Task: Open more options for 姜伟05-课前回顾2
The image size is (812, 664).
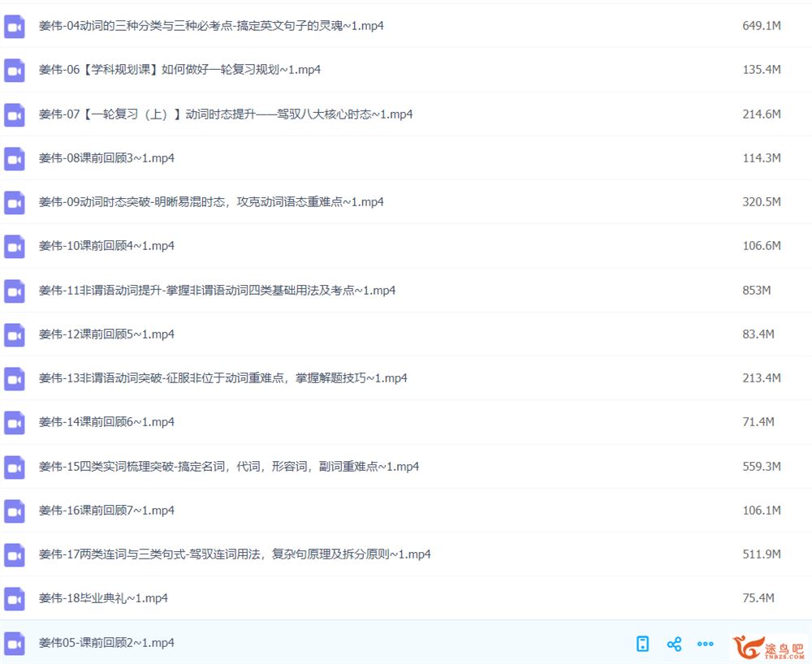Action: (x=706, y=644)
